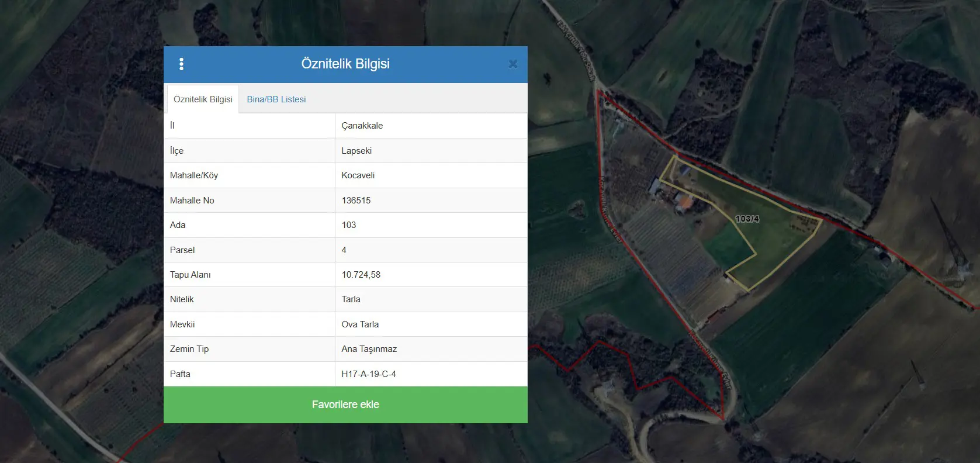Select the Lapseki district value
The height and width of the screenshot is (463, 980).
(x=356, y=151)
